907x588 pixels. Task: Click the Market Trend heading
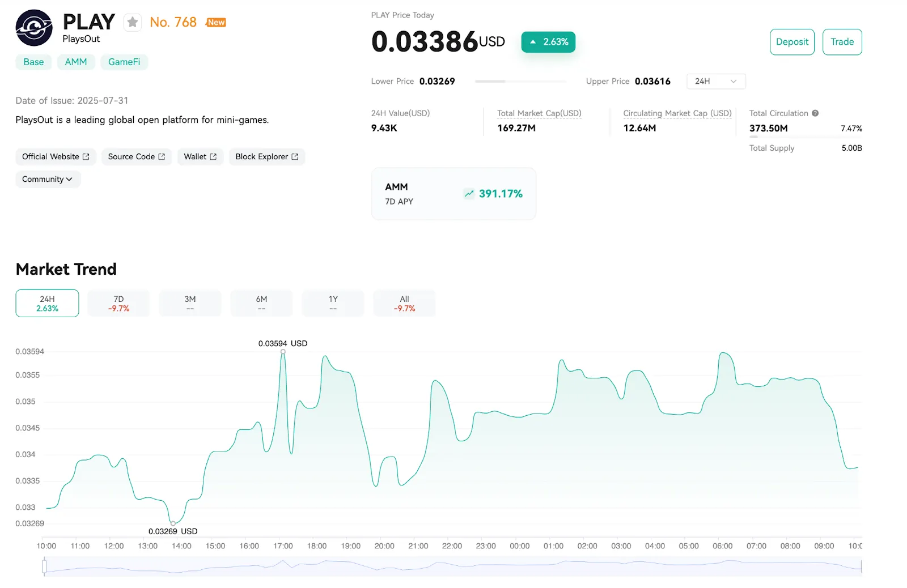pyautogui.click(x=66, y=269)
